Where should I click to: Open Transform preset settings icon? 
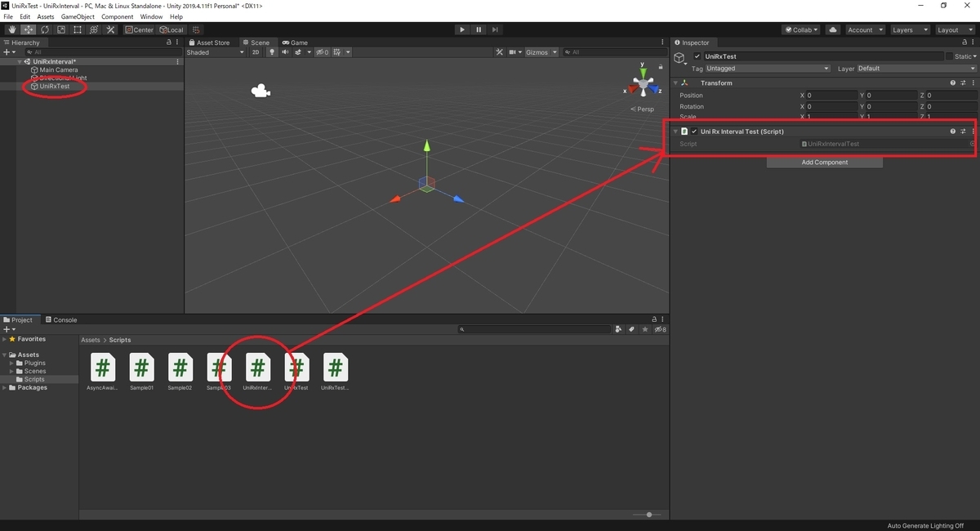click(964, 83)
